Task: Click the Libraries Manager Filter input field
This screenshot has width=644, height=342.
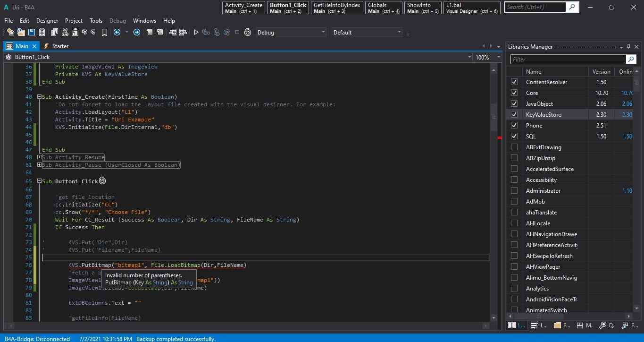Action: click(568, 59)
